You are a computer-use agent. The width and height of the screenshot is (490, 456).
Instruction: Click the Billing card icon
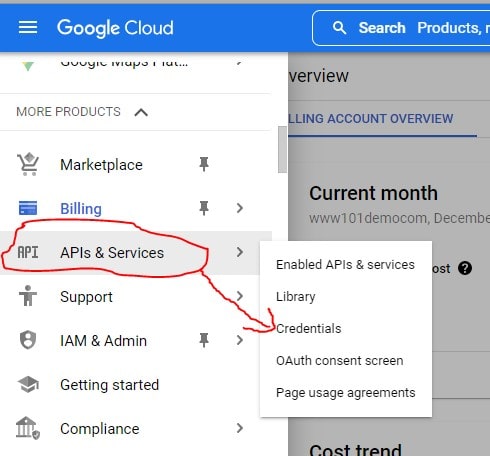coord(28,208)
